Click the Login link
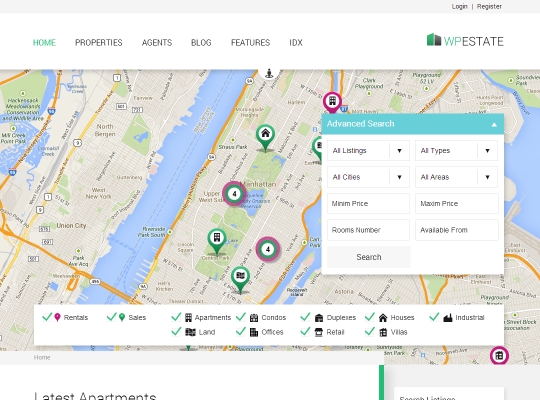This screenshot has width=540, height=400. (x=459, y=7)
